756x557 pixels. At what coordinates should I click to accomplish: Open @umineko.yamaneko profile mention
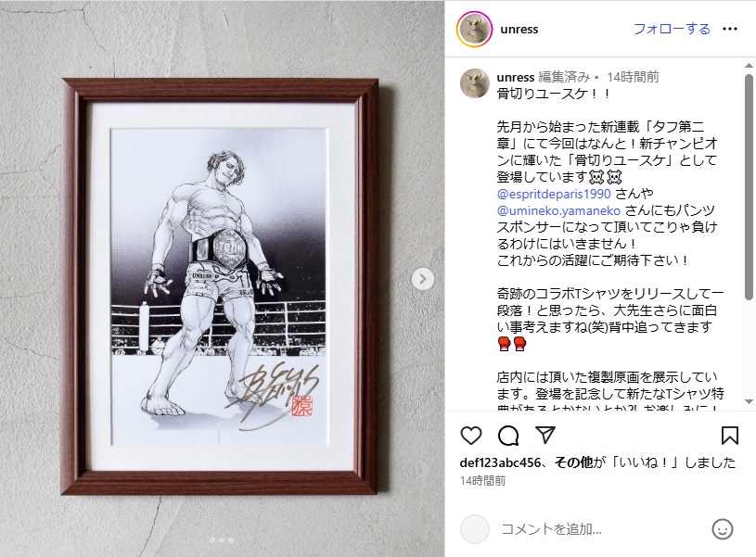558,210
